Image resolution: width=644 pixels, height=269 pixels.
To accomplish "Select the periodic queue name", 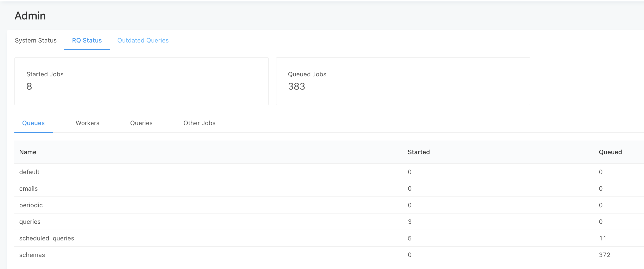I will pyautogui.click(x=31, y=205).
